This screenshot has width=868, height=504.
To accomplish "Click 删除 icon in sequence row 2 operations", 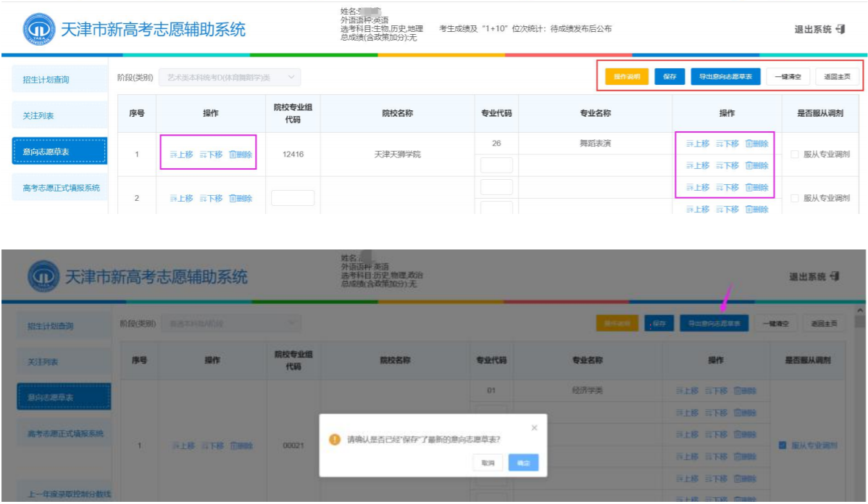I will coord(233,198).
